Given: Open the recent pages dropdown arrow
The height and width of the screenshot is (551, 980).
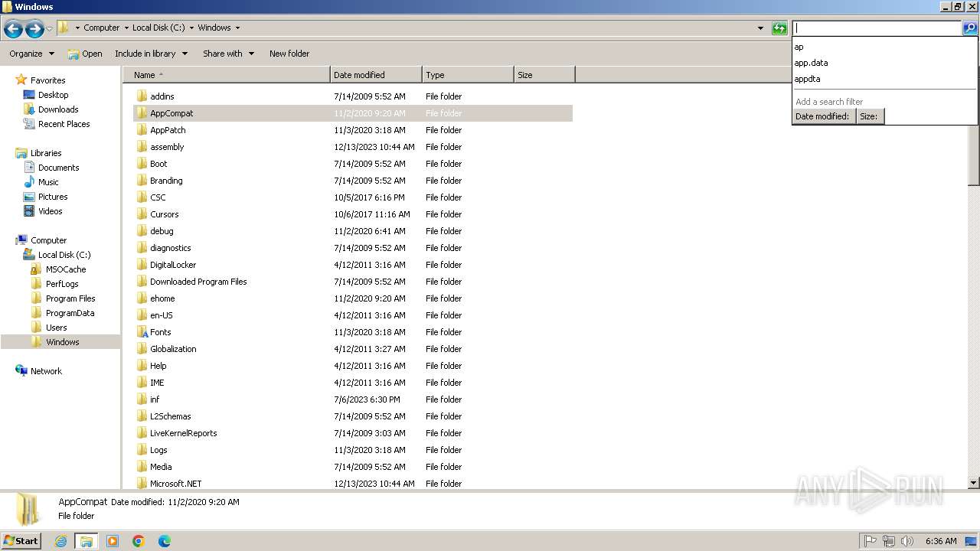Looking at the screenshot, I should 49,29.
